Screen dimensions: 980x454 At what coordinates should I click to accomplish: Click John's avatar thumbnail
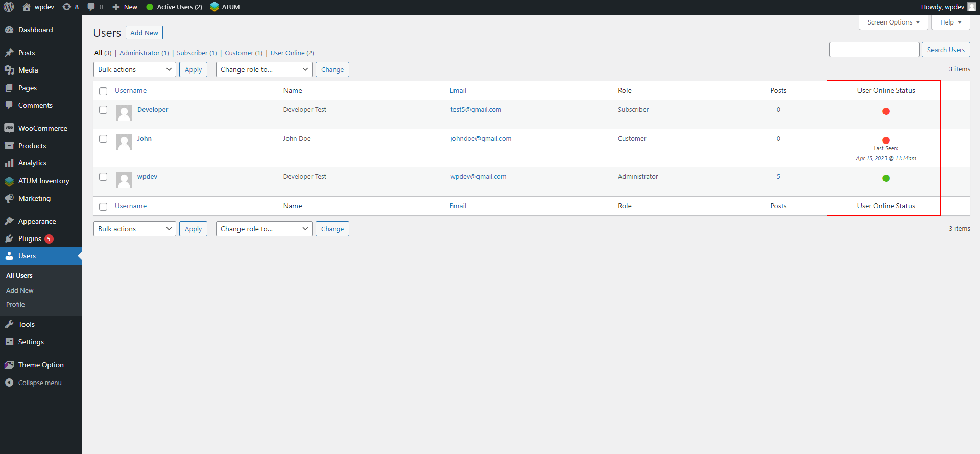(x=124, y=142)
